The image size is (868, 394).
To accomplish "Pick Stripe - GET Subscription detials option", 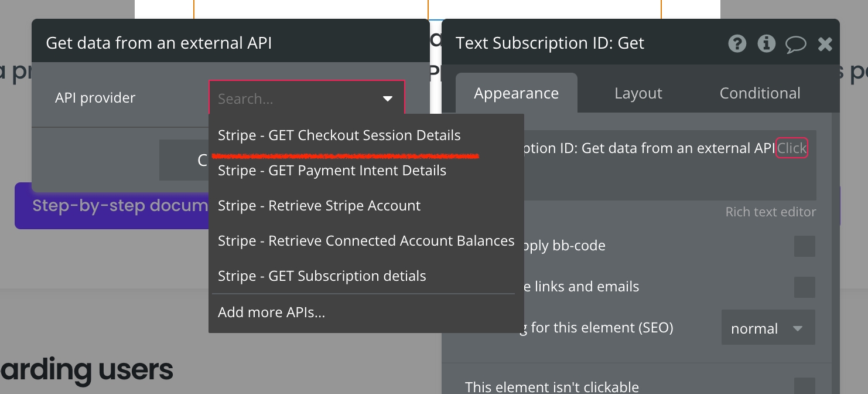I will click(x=322, y=276).
